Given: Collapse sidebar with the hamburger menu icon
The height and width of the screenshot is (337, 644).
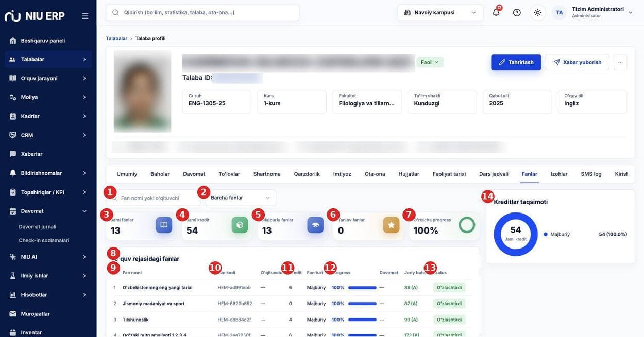Looking at the screenshot, I should (x=85, y=16).
